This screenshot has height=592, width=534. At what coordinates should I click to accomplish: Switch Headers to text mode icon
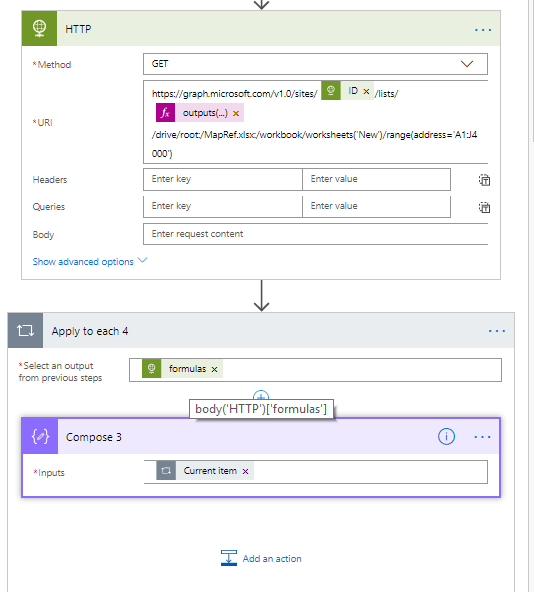(484, 180)
